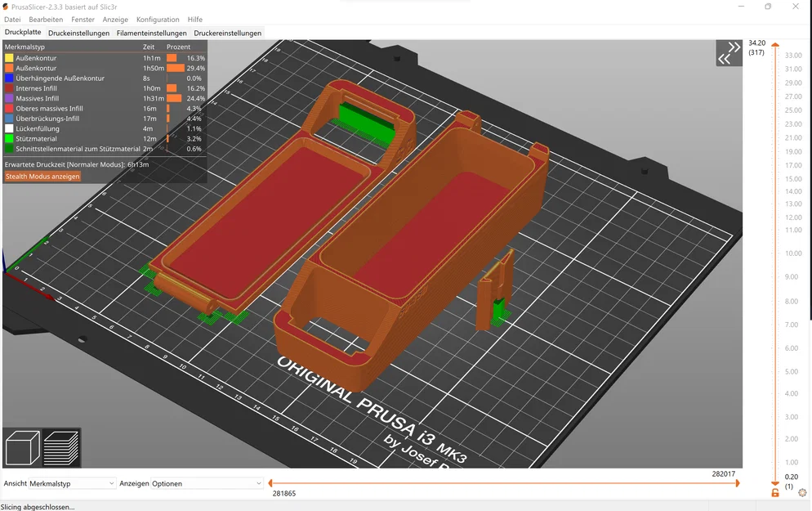Viewport: 812px width, 511px height.
Task: Toggle orange Außenkontur legend swatch
Action: click(x=9, y=68)
